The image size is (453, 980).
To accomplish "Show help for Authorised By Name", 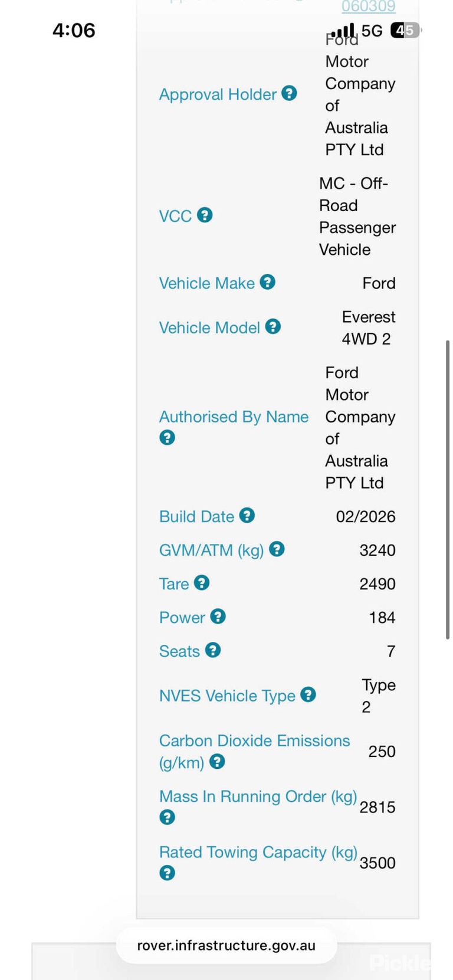I will [x=168, y=438].
